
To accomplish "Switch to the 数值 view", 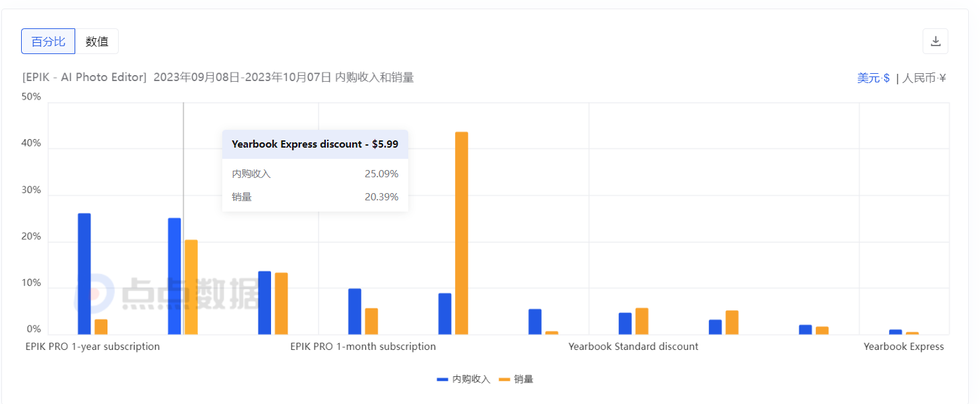I will (97, 41).
